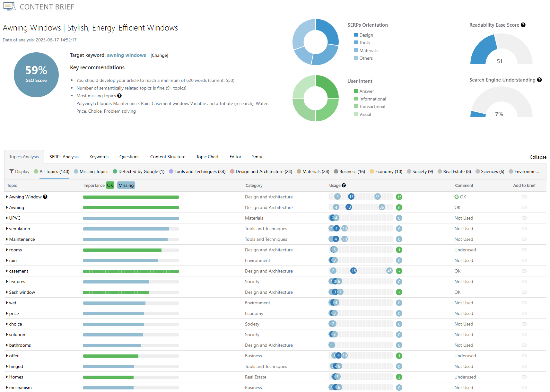The image size is (550, 392).
Task: Open the Topic Chart tab
Action: click(x=207, y=157)
